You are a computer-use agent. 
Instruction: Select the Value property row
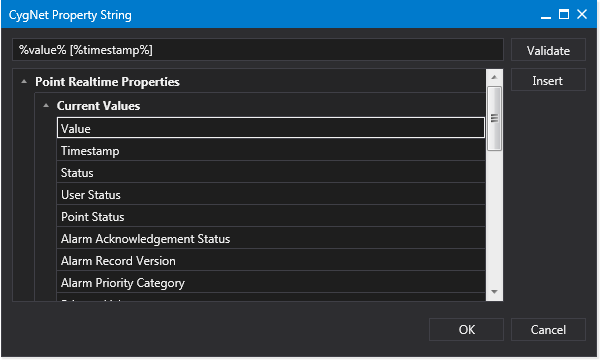[x=271, y=128]
